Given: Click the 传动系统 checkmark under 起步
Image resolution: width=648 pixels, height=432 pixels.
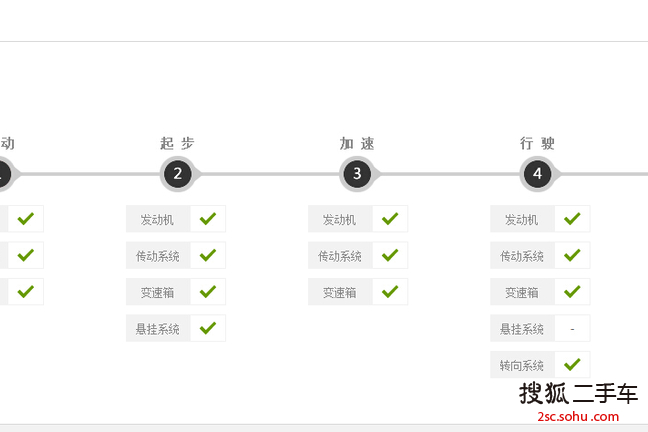Looking at the screenshot, I should coord(208,255).
